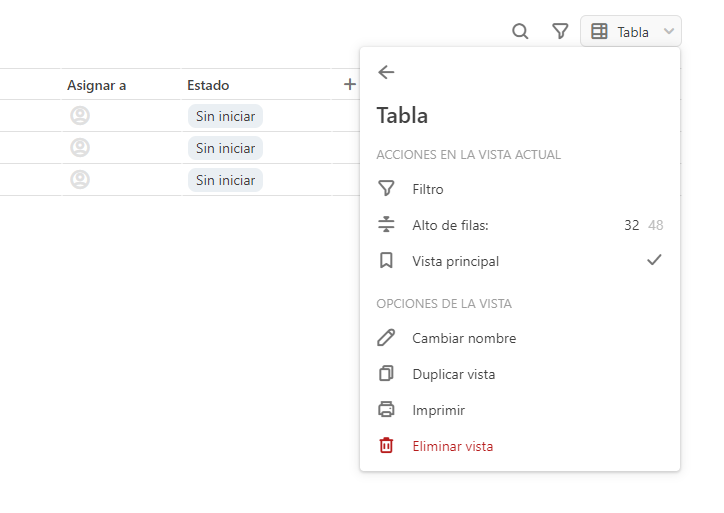This screenshot has height=513, width=724.
Task: Click the search magnifier icon
Action: tap(520, 31)
